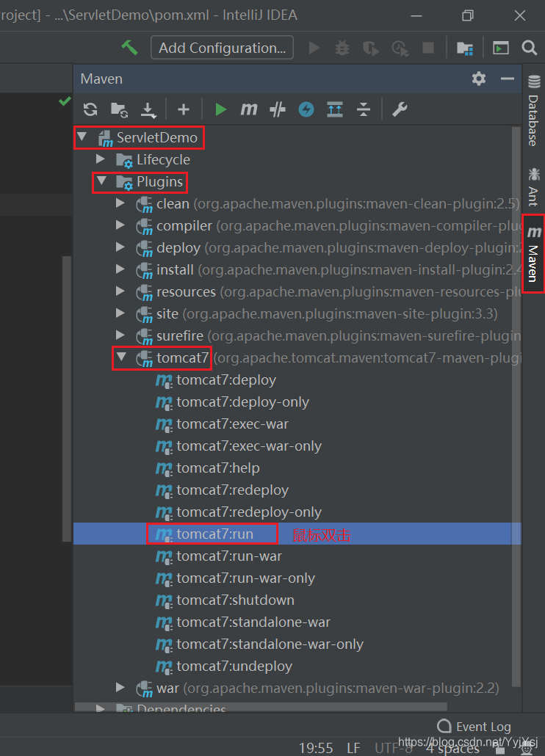Open the Ant tool window tab
Image resolution: width=545 pixels, height=756 pixels.
pyautogui.click(x=533, y=187)
